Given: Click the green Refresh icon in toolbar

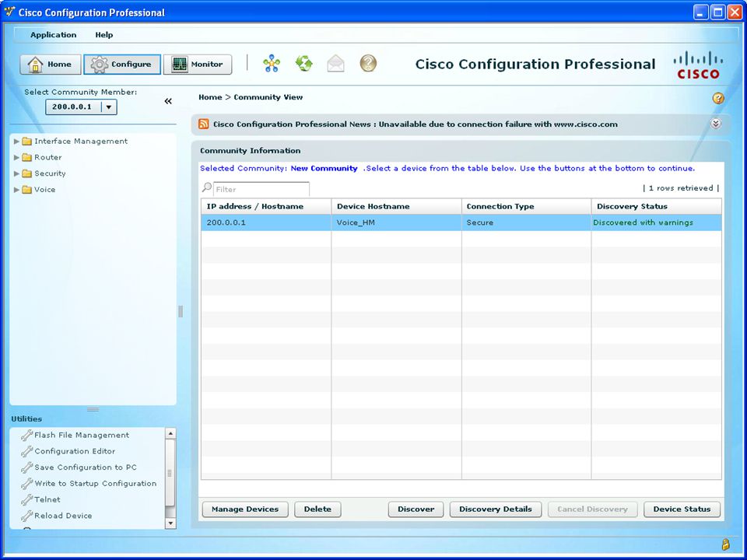Looking at the screenshot, I should pos(304,63).
